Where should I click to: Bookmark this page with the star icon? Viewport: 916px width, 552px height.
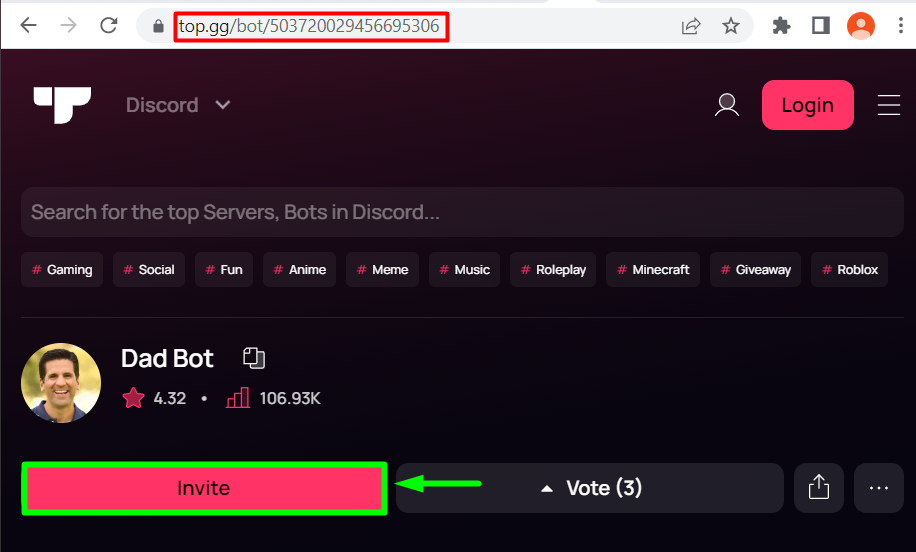730,26
